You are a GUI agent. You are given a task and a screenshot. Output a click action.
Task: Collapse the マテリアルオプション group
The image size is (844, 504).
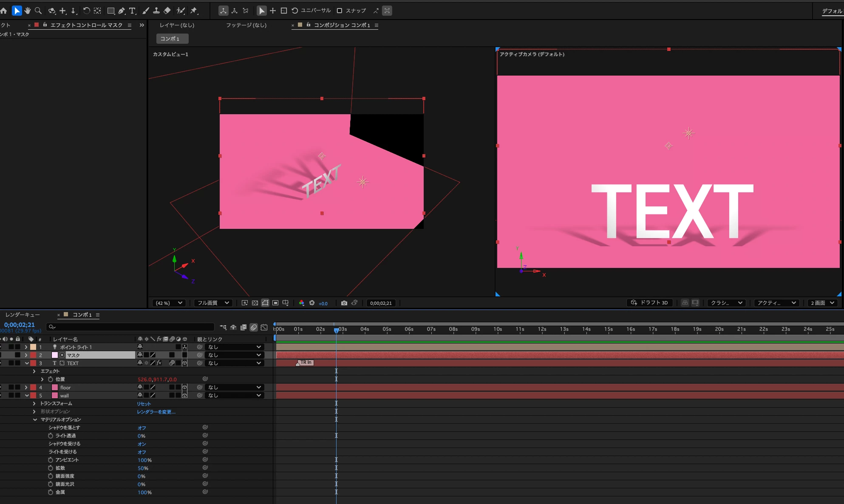tap(35, 420)
